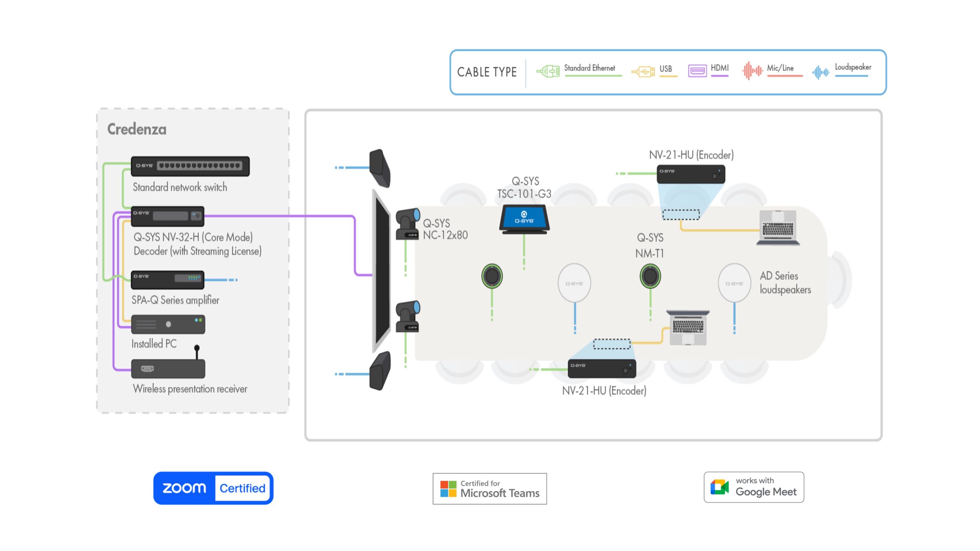Click the Zoom Certified badge
Screen dimensions: 980x551
213,488
